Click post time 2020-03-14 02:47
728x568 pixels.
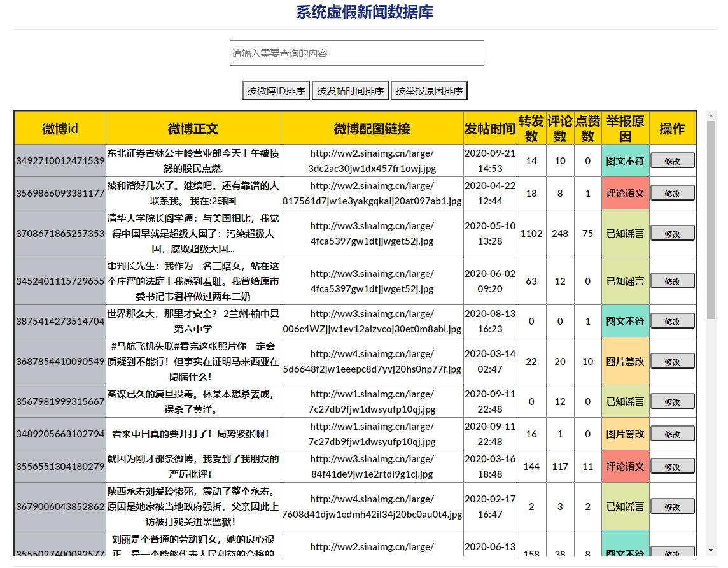click(x=490, y=361)
